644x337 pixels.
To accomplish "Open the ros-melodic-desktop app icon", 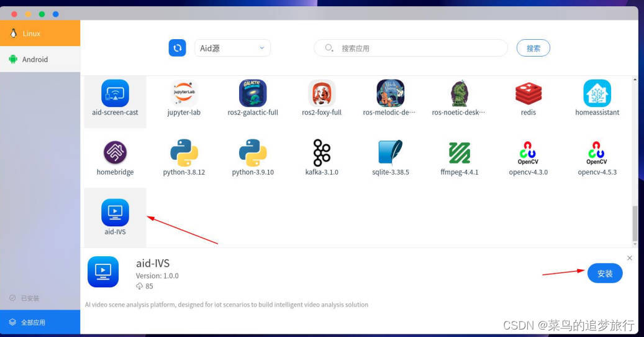I will point(391,93).
